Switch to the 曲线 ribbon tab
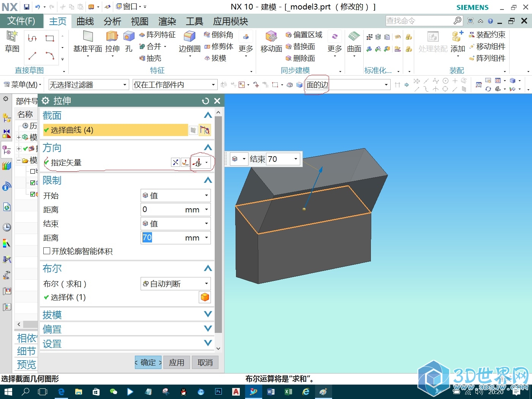The image size is (532, 399). (85, 21)
